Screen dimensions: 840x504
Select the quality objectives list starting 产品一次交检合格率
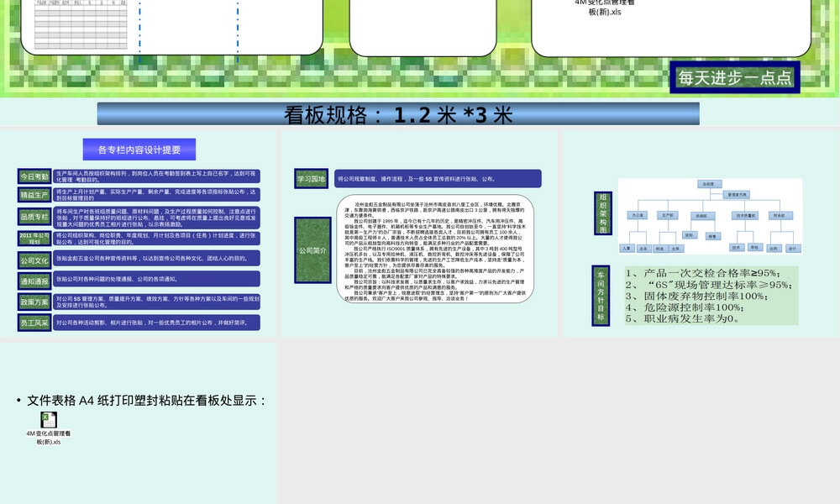[x=711, y=296]
